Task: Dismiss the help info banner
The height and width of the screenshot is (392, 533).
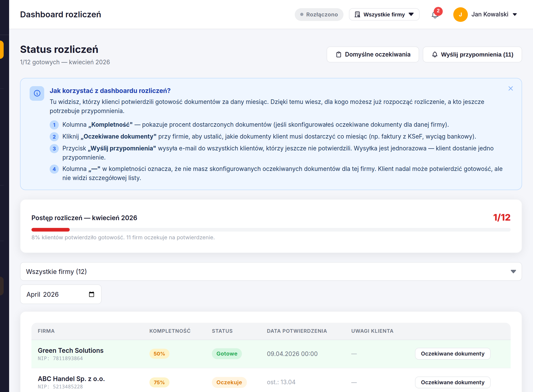Action: pos(510,88)
